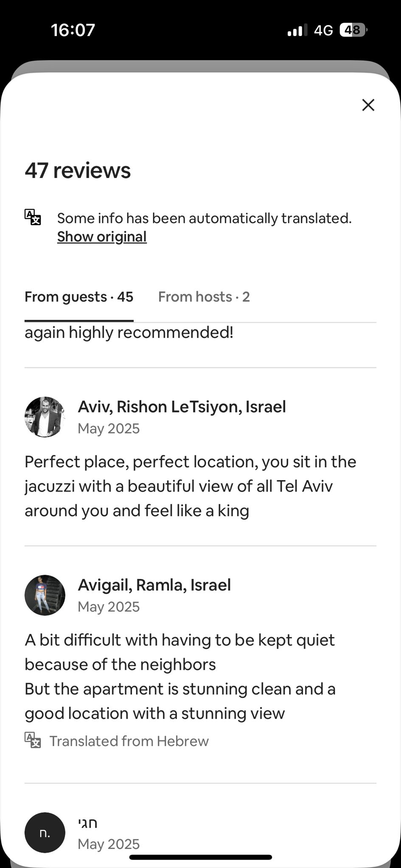This screenshot has height=868, width=401.
Task: Open Avigail's profile photo
Action: pos(45,595)
